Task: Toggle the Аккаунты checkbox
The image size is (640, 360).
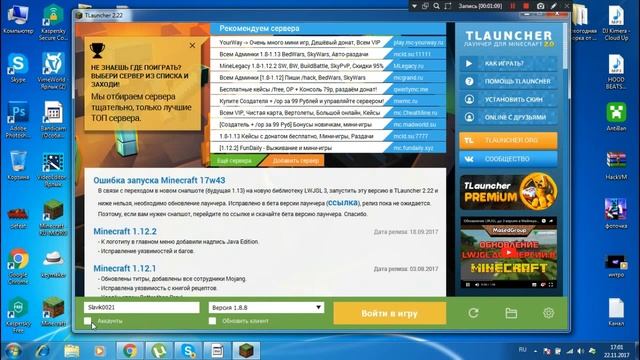Action: pyautogui.click(x=88, y=321)
